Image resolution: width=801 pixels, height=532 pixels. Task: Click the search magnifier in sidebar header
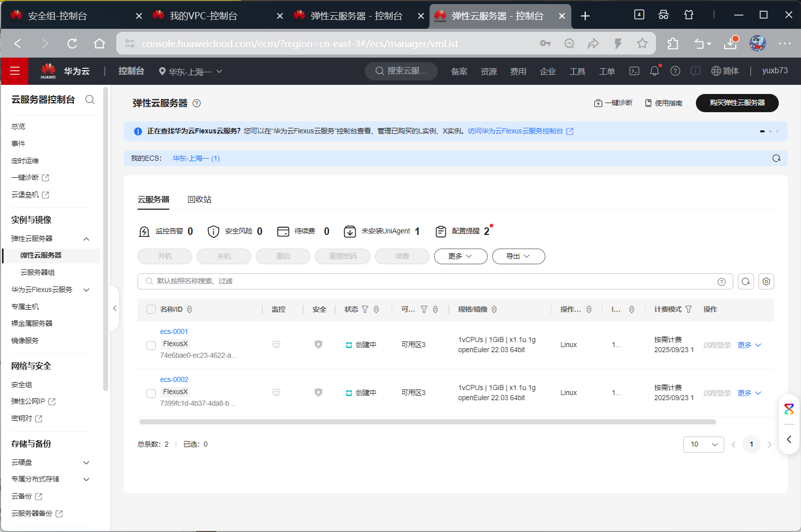click(x=90, y=100)
